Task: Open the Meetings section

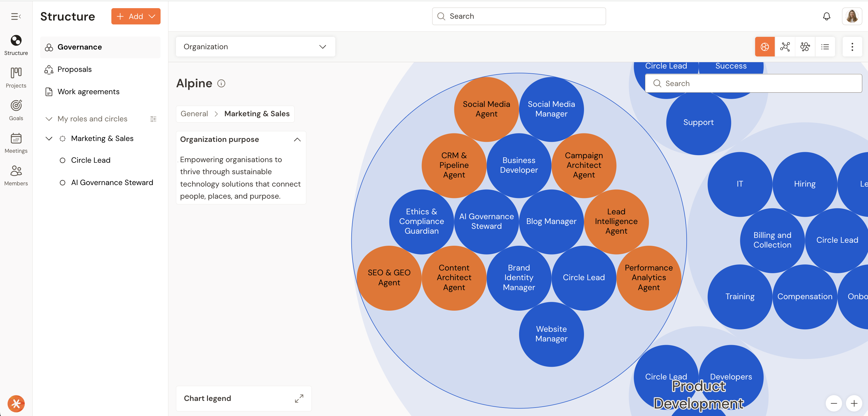Action: (x=16, y=142)
